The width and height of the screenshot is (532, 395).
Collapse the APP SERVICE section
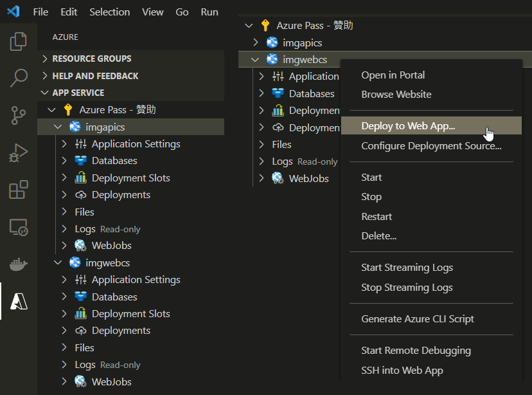[78, 93]
